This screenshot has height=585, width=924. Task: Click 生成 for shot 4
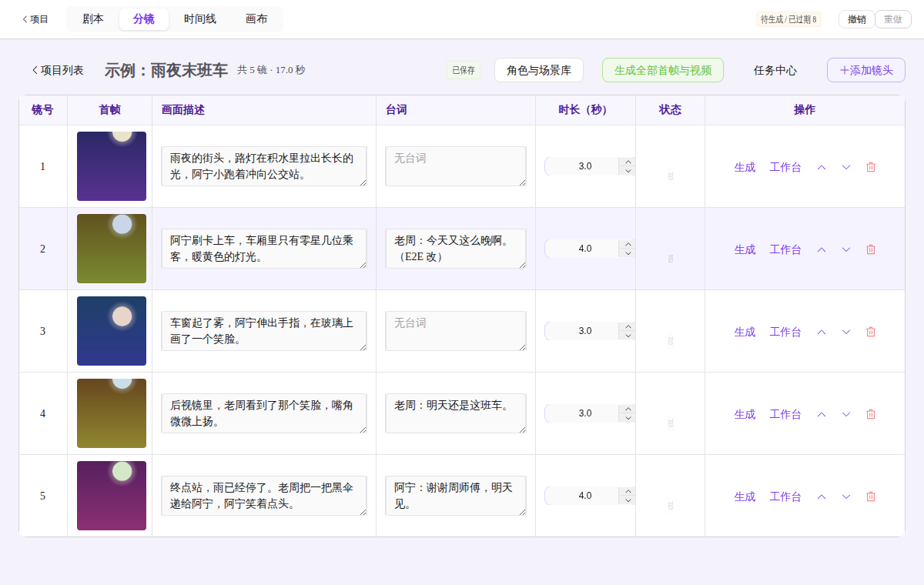pyautogui.click(x=745, y=414)
